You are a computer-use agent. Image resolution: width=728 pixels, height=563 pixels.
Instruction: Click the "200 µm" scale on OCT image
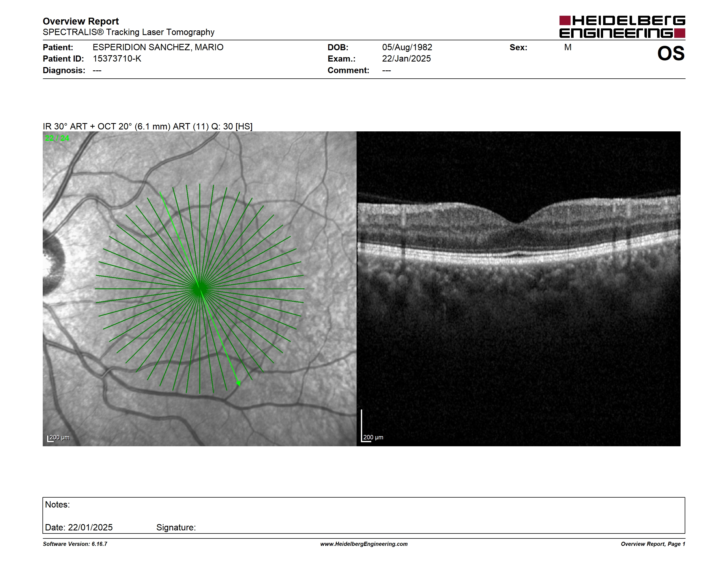tap(372, 437)
